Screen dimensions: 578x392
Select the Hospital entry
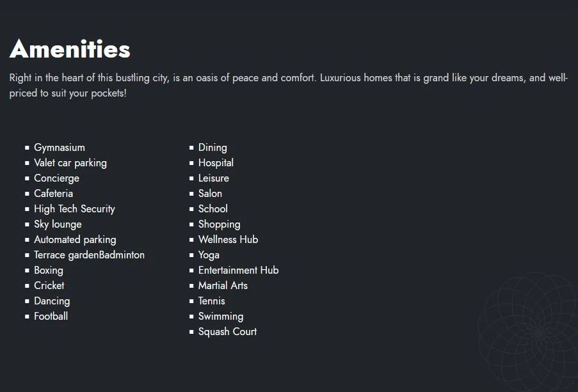(x=216, y=163)
